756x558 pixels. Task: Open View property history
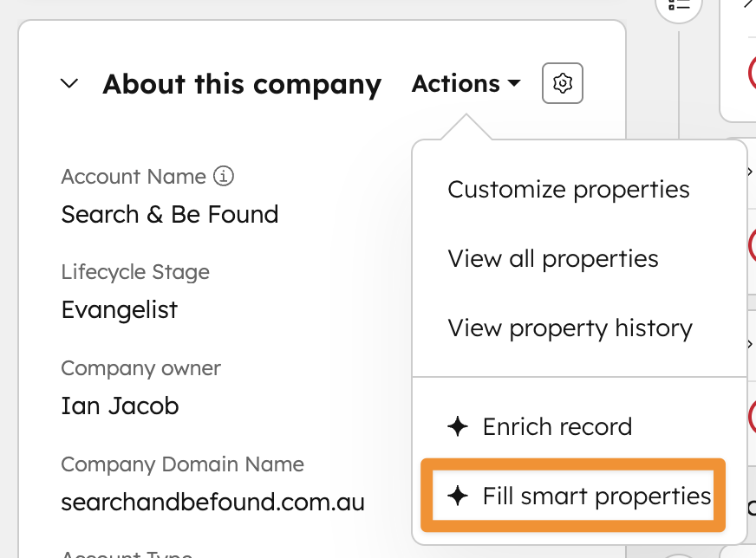570,328
